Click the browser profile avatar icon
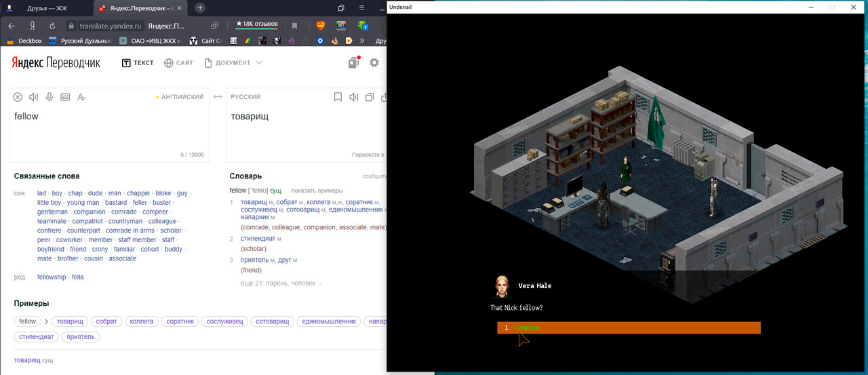Viewport: 868px width, 375px height. point(9,8)
